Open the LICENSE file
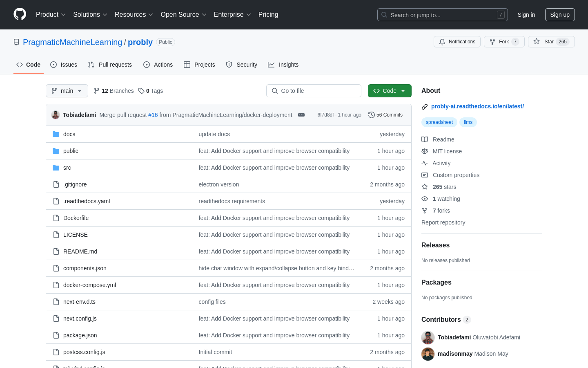This screenshot has width=588, height=368. click(x=76, y=235)
